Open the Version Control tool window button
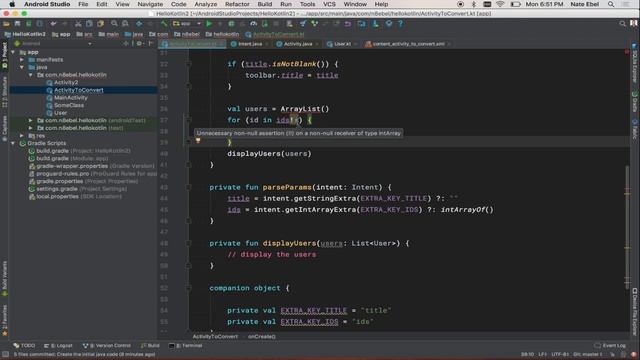The width and height of the screenshot is (640, 360). pyautogui.click(x=107, y=346)
